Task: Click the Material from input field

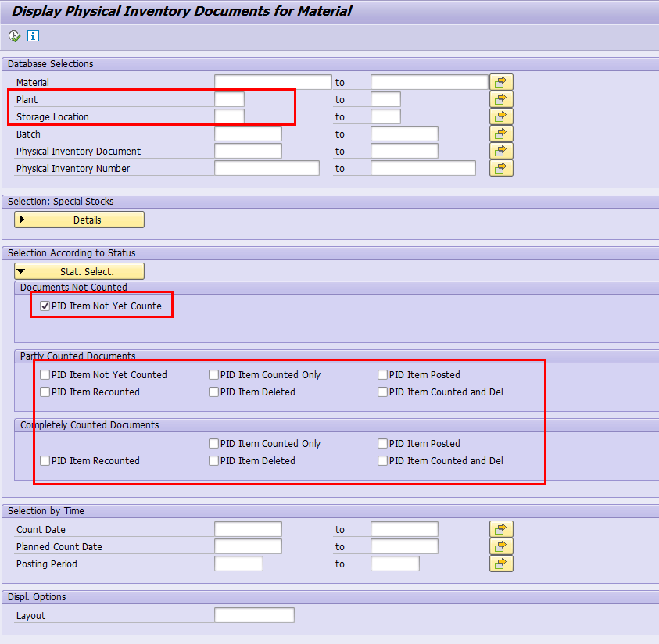Action: 273,81
